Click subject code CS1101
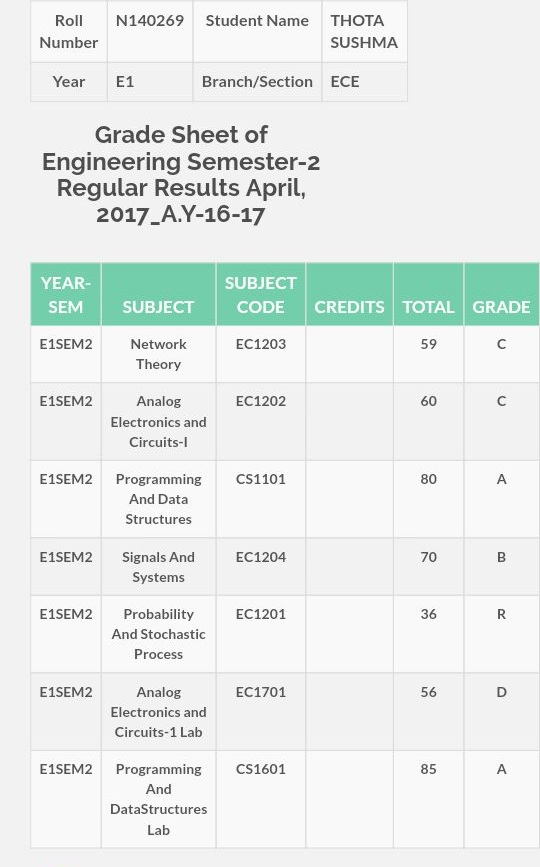The width and height of the screenshot is (540, 867). coord(261,479)
